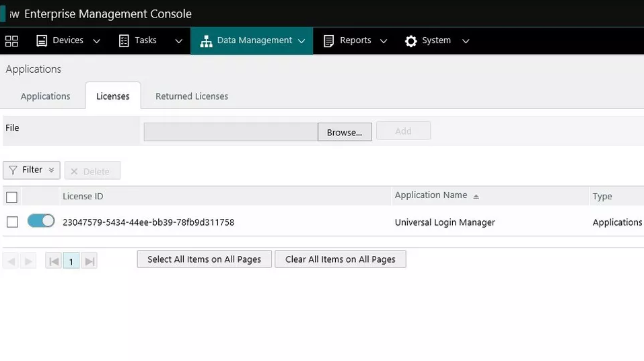Screen dimensions: 644x361
Task: Click the File path input field
Action: (x=230, y=132)
